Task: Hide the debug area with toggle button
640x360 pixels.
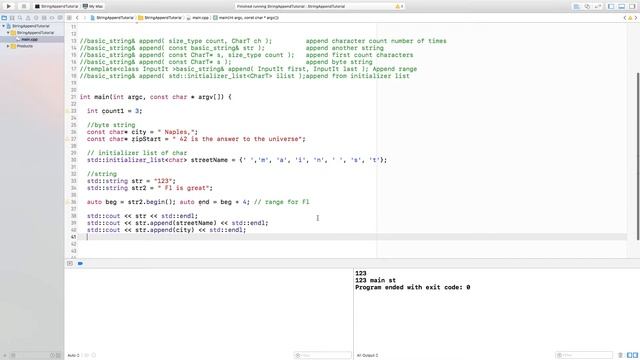Action: [70, 264]
